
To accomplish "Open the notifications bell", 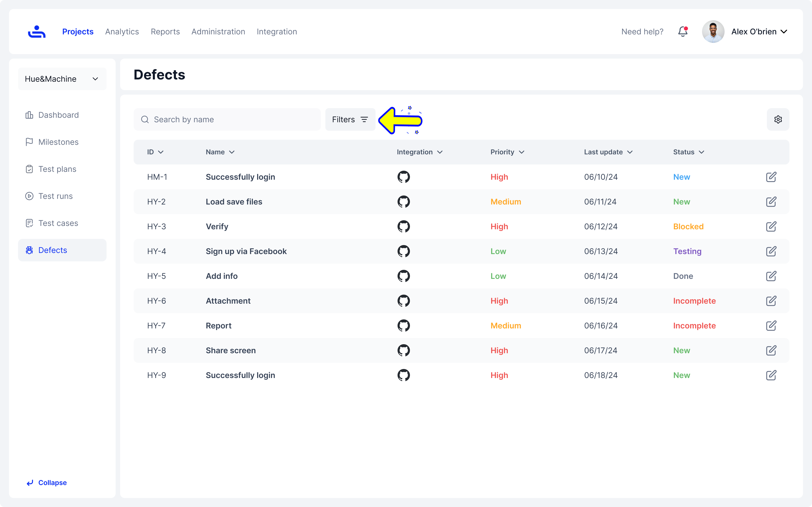I will coord(683,32).
